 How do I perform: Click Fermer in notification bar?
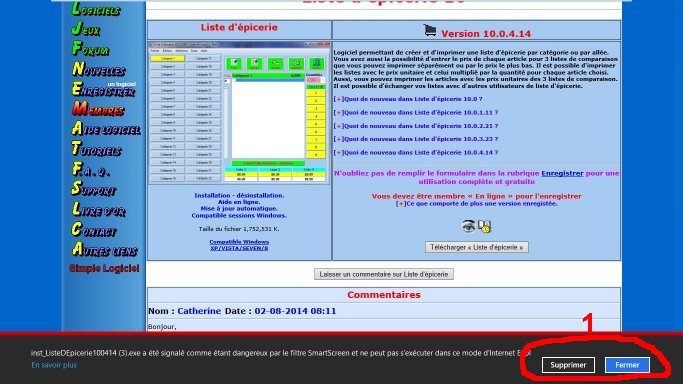click(x=627, y=365)
